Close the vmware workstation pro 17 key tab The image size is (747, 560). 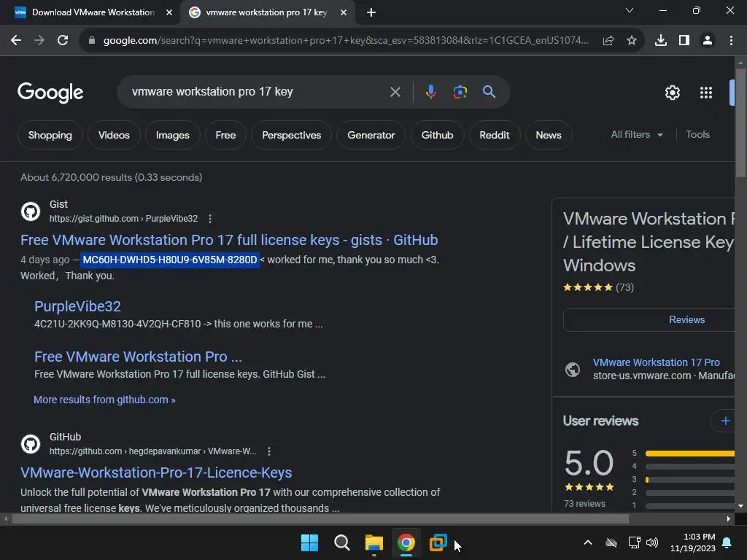(344, 12)
